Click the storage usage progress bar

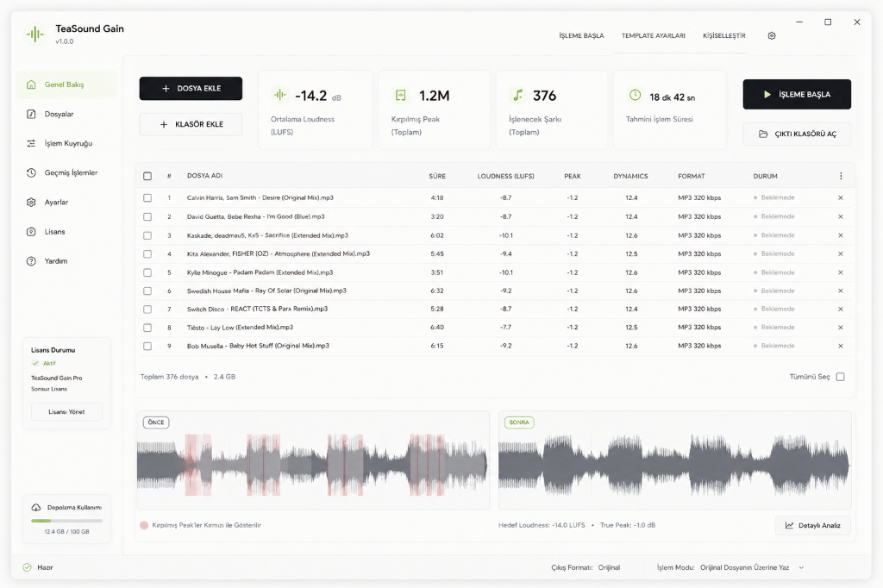click(67, 521)
